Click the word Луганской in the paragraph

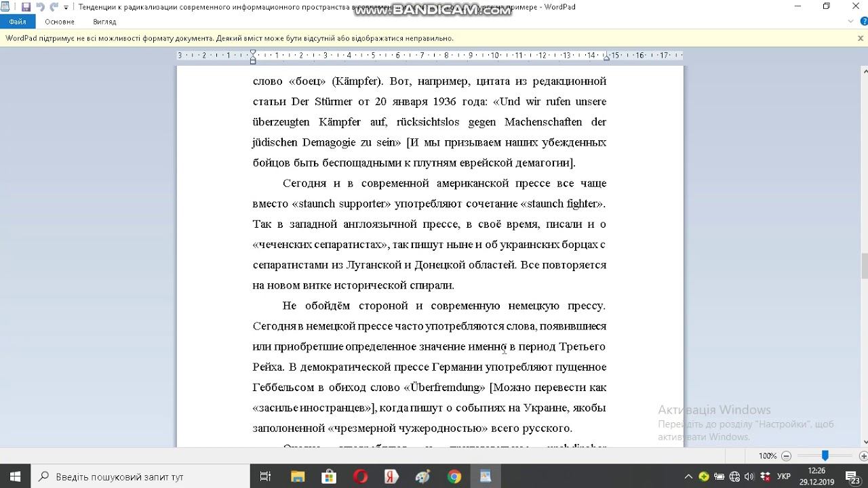click(374, 265)
